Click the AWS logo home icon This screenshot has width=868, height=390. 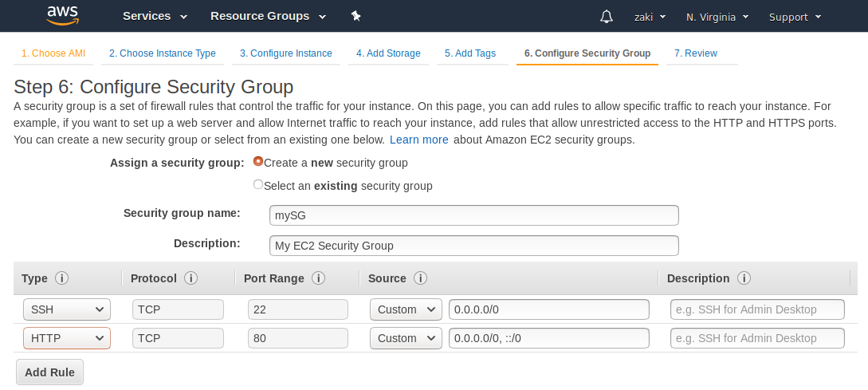tap(61, 15)
